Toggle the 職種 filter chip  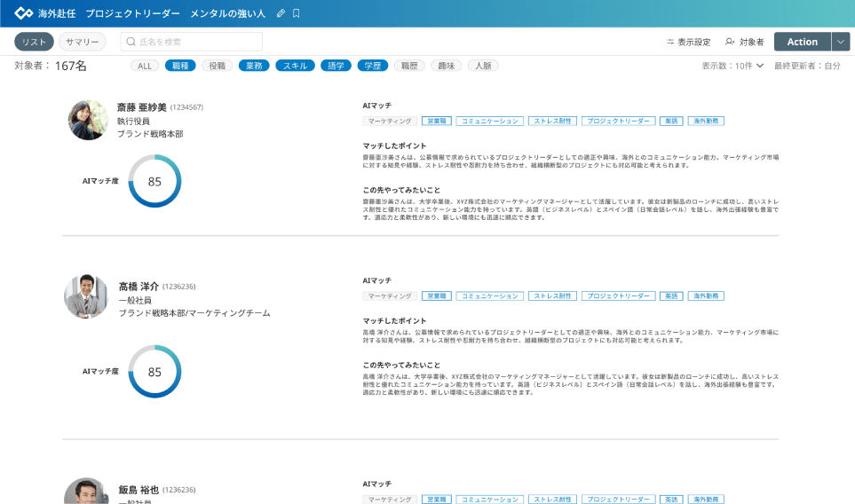point(180,66)
